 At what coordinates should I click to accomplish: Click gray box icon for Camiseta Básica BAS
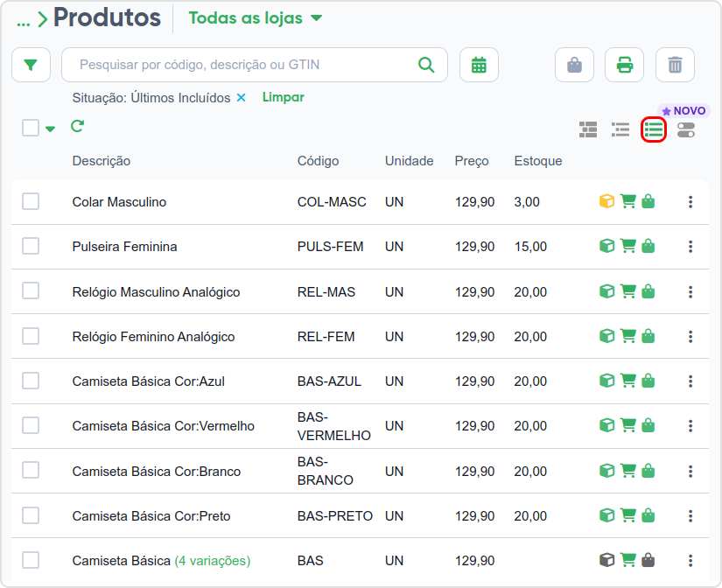click(606, 560)
